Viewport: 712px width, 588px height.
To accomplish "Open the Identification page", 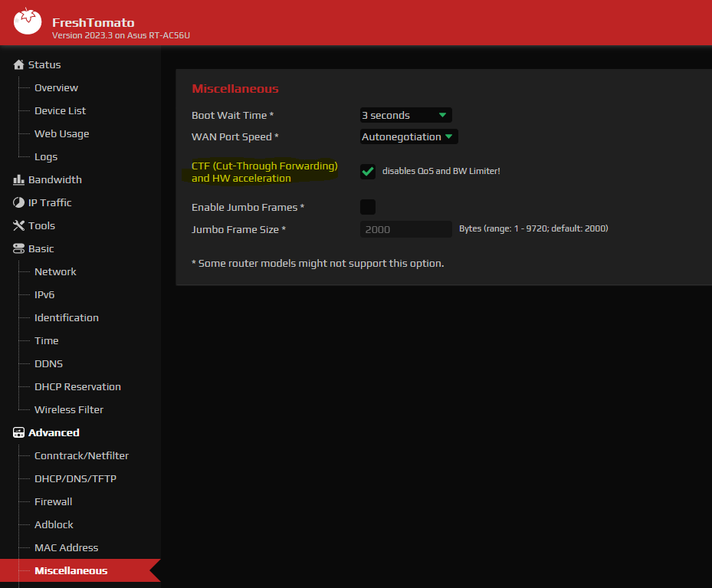I will pos(67,318).
